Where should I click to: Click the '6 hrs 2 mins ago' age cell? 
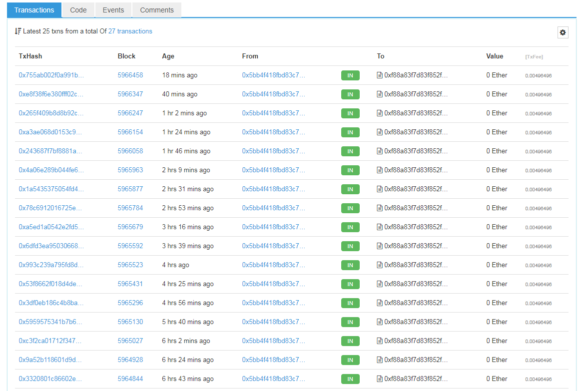[x=186, y=341]
